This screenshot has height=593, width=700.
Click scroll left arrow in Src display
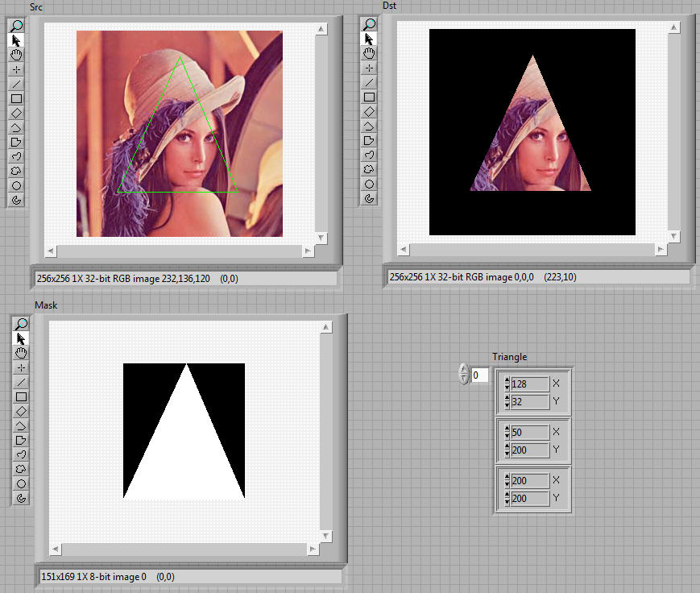click(51, 251)
